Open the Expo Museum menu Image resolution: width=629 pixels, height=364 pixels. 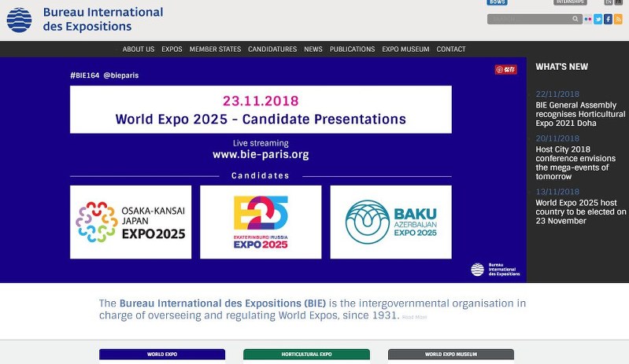click(x=405, y=50)
